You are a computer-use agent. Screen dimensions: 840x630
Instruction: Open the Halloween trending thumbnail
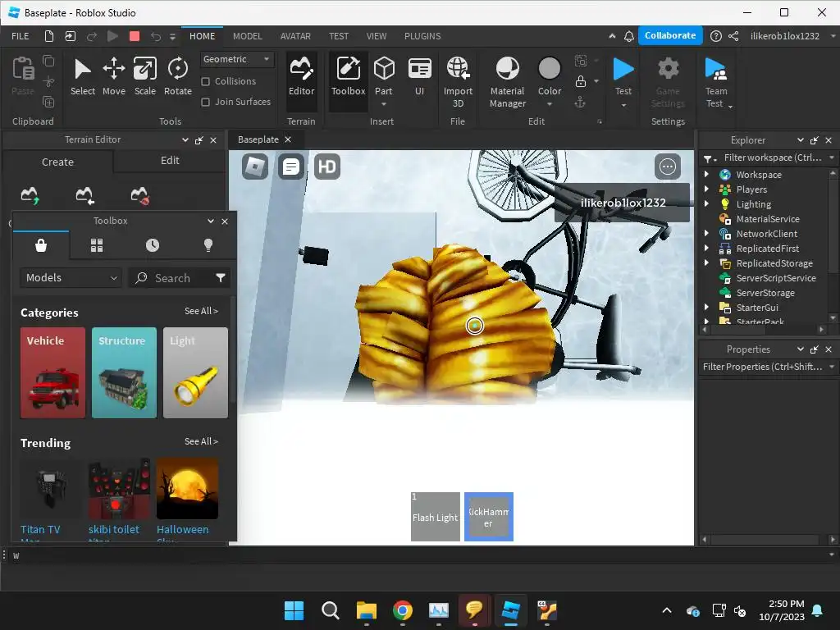187,489
